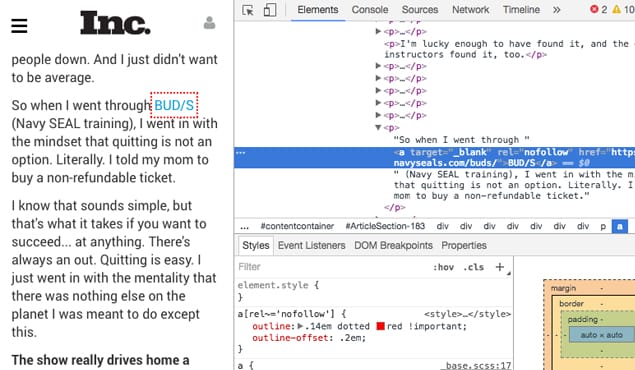Click the bold 'The show really drives home' text
Screen dimensions: 635x370
[x=100, y=360]
